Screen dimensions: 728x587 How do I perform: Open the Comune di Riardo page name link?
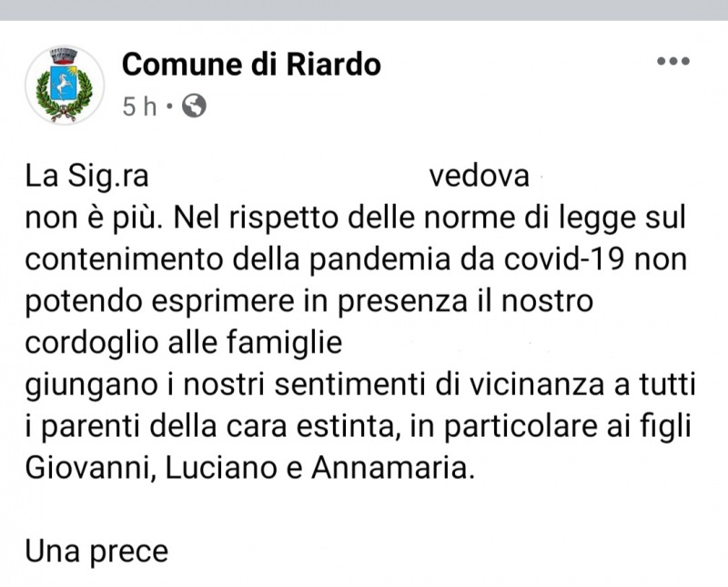click(x=251, y=65)
